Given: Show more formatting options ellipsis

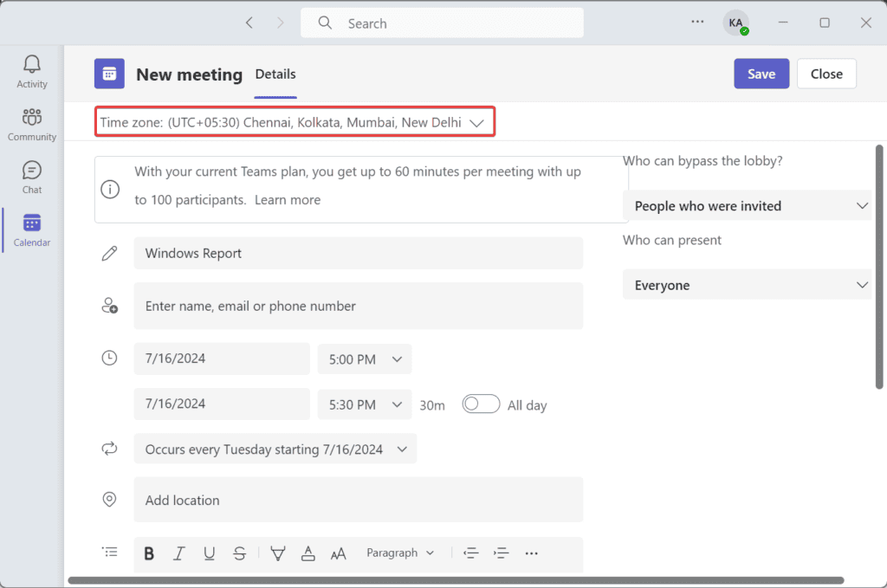Looking at the screenshot, I should click(531, 553).
